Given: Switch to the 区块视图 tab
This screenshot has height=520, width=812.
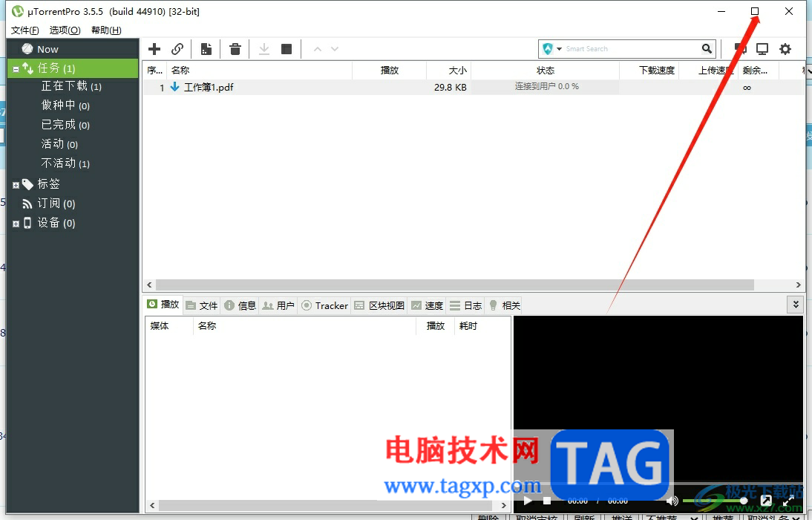Looking at the screenshot, I should tap(379, 305).
